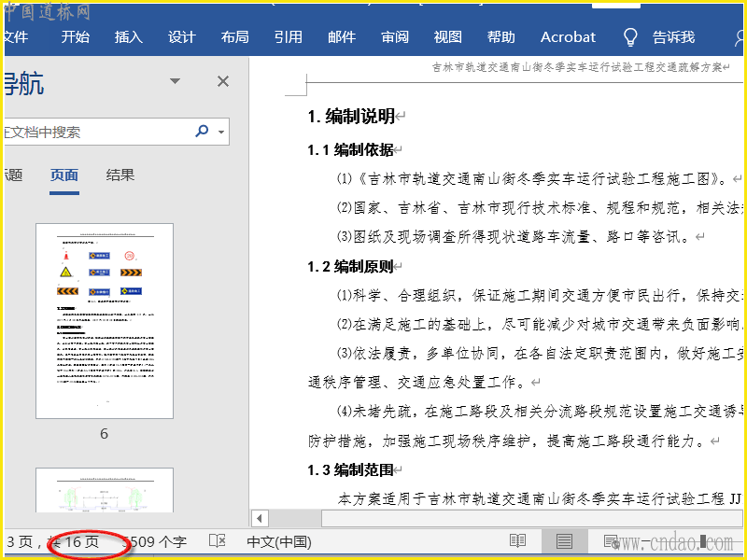Select page 6 thumbnail
Viewport: 747px width, 560px height.
click(105, 321)
